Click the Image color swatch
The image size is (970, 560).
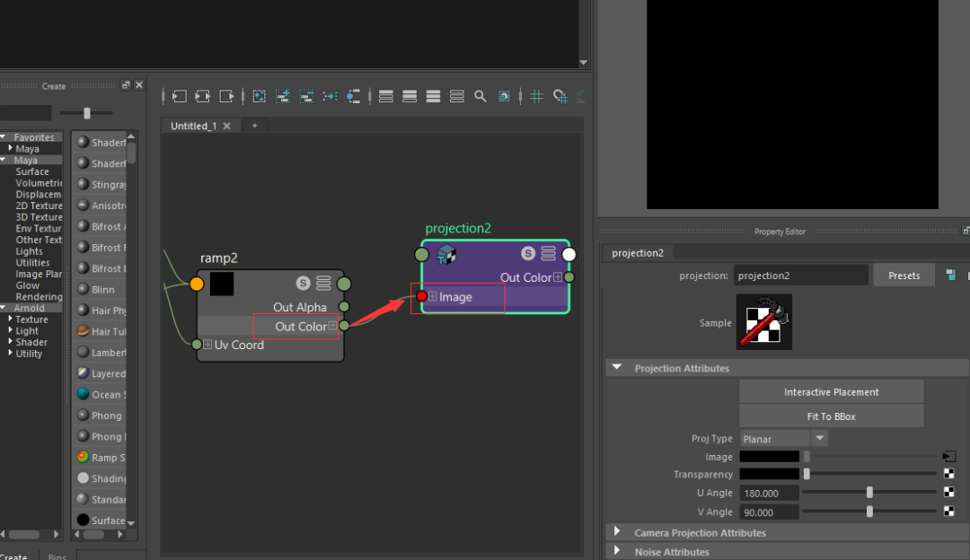pyautogui.click(x=770, y=457)
